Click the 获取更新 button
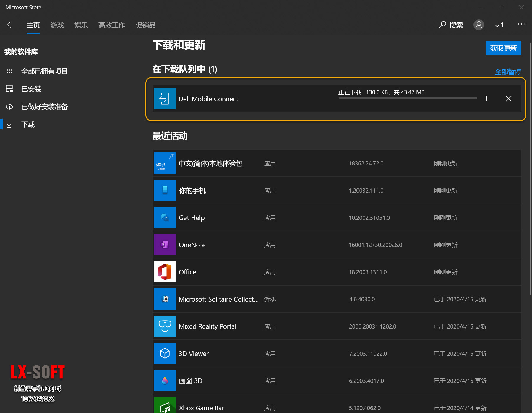Viewport: 532px width, 413px height. pyautogui.click(x=503, y=48)
